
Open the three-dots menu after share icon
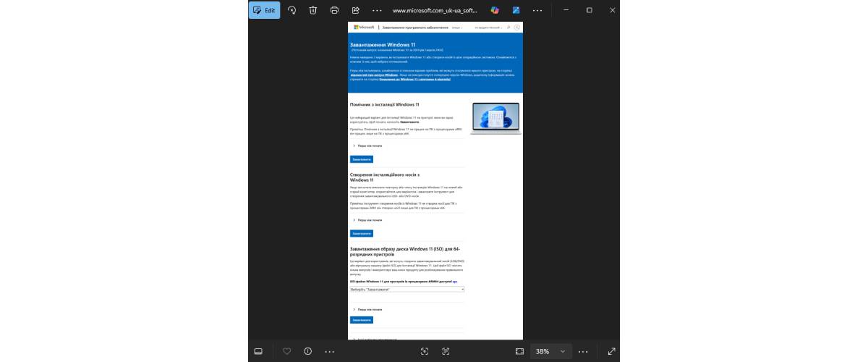[377, 10]
